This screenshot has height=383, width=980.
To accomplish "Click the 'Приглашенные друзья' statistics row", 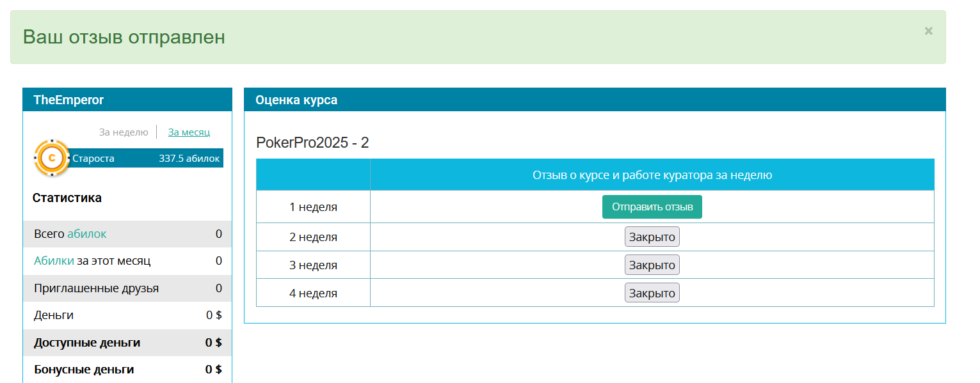I will pyautogui.click(x=127, y=288).
